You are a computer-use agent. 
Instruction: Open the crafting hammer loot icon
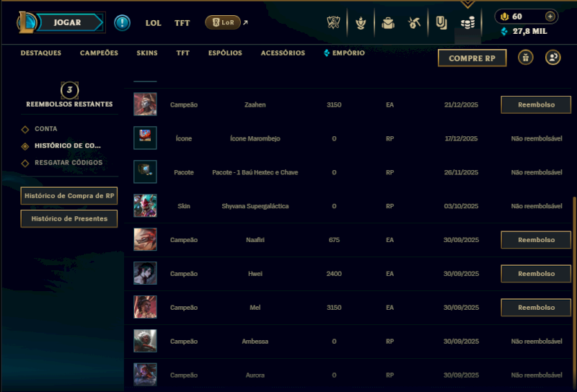point(414,23)
